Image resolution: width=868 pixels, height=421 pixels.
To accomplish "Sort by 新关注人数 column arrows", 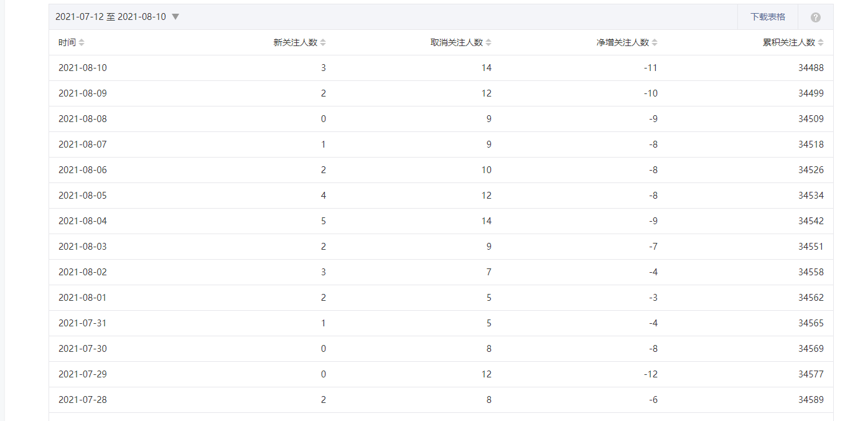I will pyautogui.click(x=323, y=43).
